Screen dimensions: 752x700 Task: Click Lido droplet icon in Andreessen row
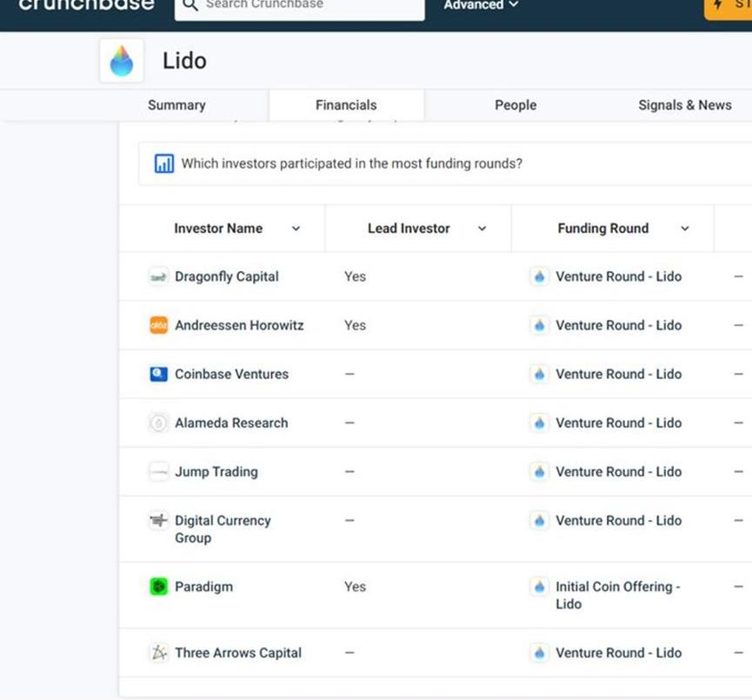(540, 325)
